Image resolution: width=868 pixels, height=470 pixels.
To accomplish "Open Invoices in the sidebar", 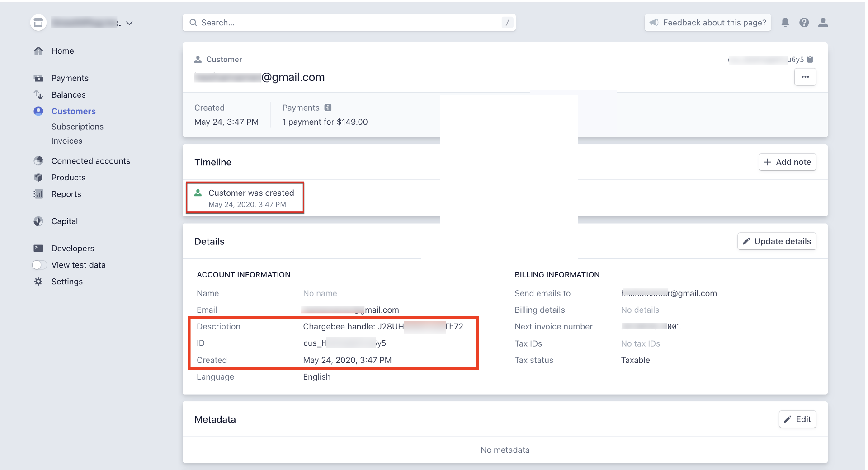I will 66,141.
